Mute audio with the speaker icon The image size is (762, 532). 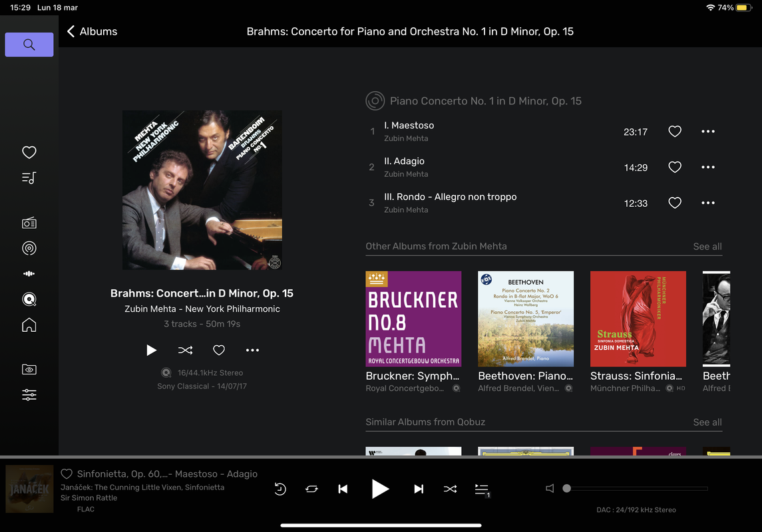point(550,488)
